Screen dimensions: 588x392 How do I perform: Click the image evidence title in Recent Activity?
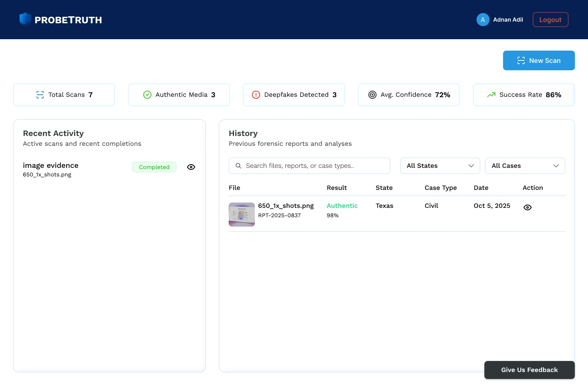tap(51, 165)
